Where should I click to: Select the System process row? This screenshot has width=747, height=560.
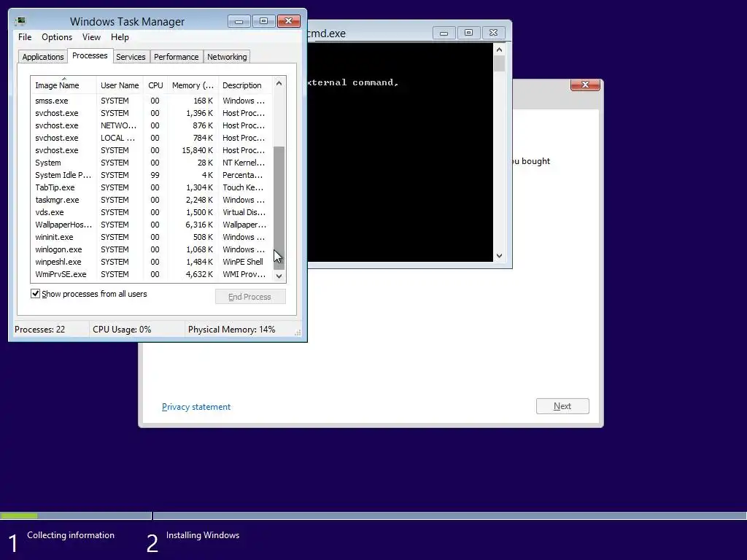(x=152, y=163)
